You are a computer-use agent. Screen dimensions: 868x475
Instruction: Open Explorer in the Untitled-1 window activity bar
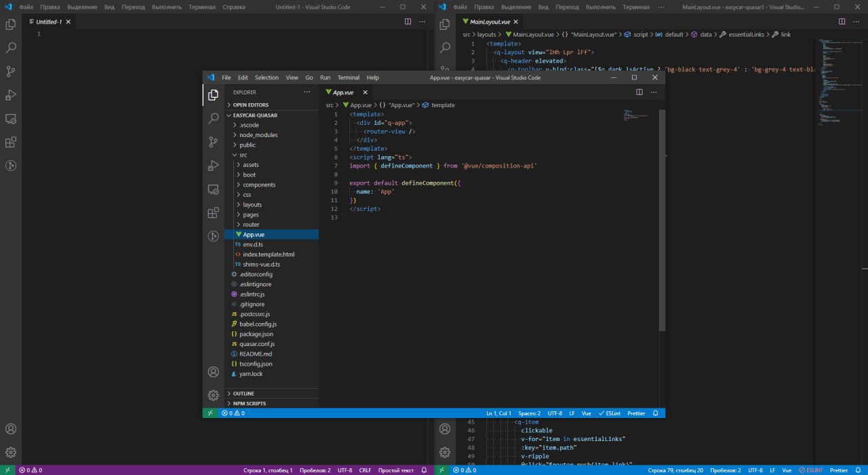point(11,24)
